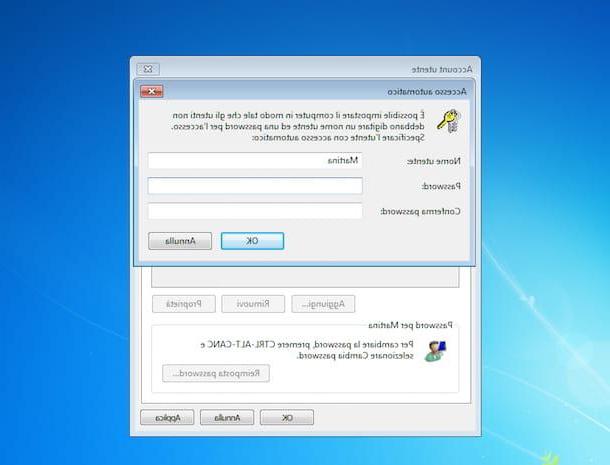This screenshot has width=610, height=465.
Task: Click the Nome utente field containing Martina
Action: pos(255,161)
